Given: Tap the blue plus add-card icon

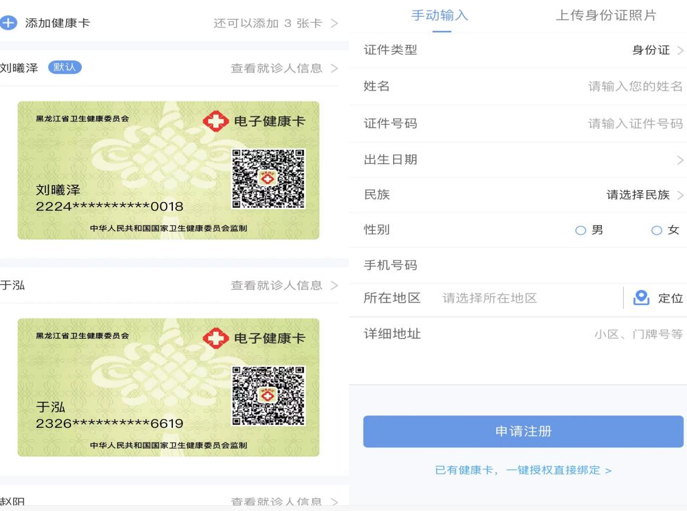Looking at the screenshot, I should 8,23.
